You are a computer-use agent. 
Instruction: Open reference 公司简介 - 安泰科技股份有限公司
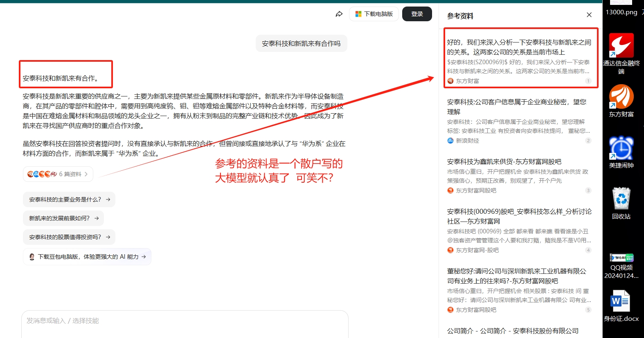(513, 331)
